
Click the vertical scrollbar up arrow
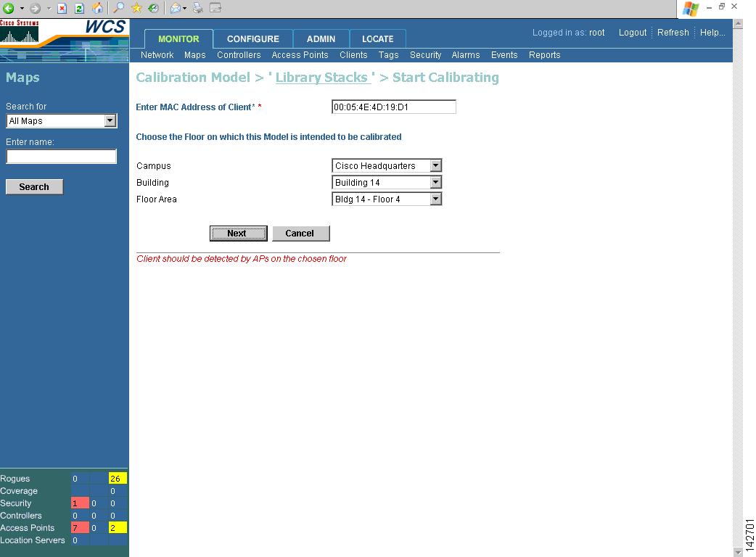(x=738, y=24)
